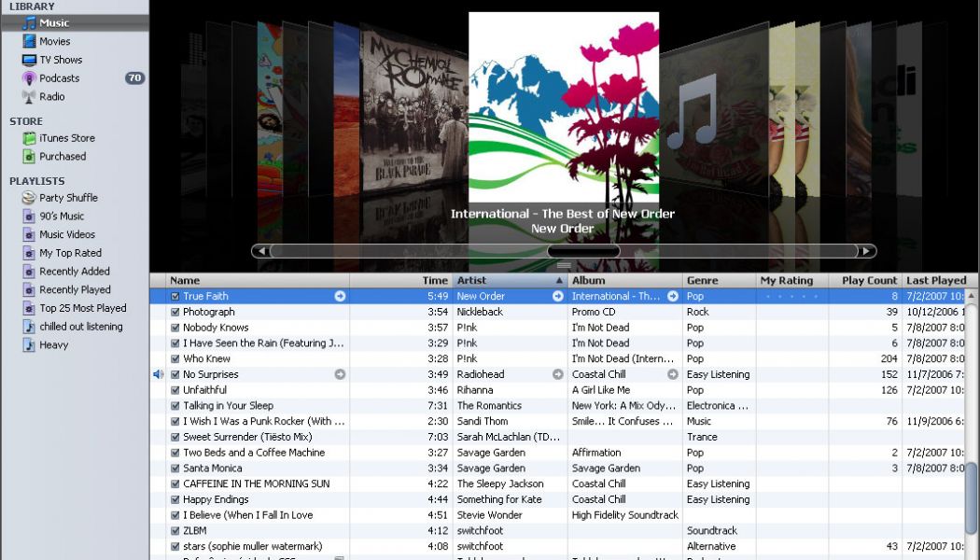Click speaker icon beside No Surprises
The height and width of the screenshot is (560, 980).
point(158,374)
